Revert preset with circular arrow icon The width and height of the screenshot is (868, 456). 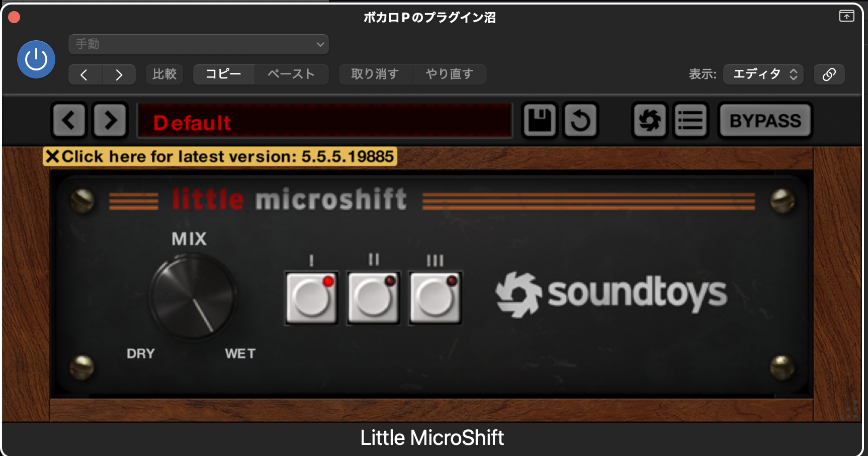coord(581,120)
